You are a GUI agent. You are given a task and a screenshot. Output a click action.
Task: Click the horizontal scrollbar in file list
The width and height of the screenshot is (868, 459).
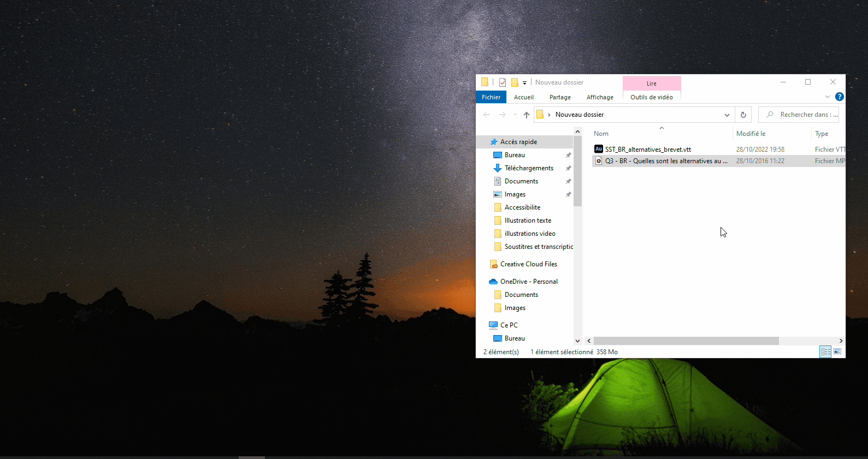pos(686,341)
